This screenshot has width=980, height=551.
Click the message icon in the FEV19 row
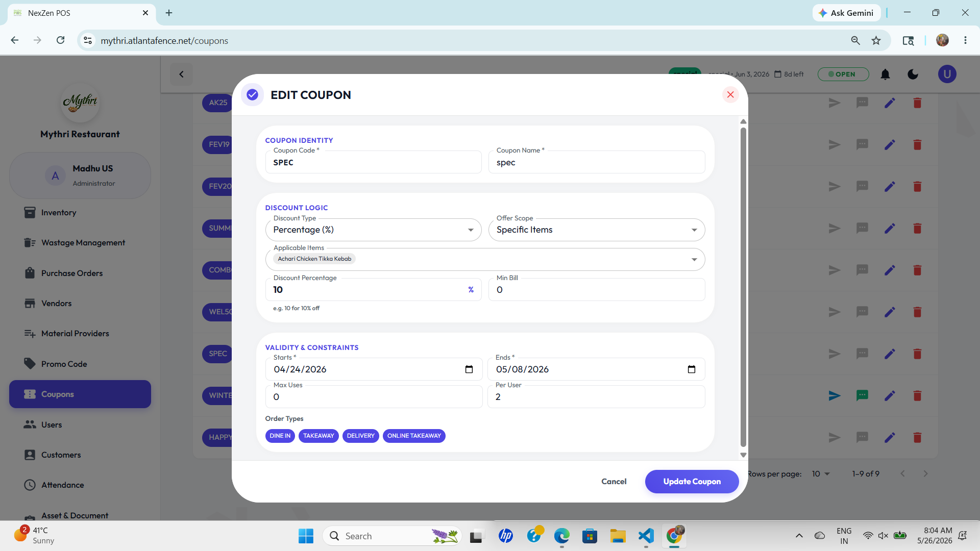click(x=862, y=144)
